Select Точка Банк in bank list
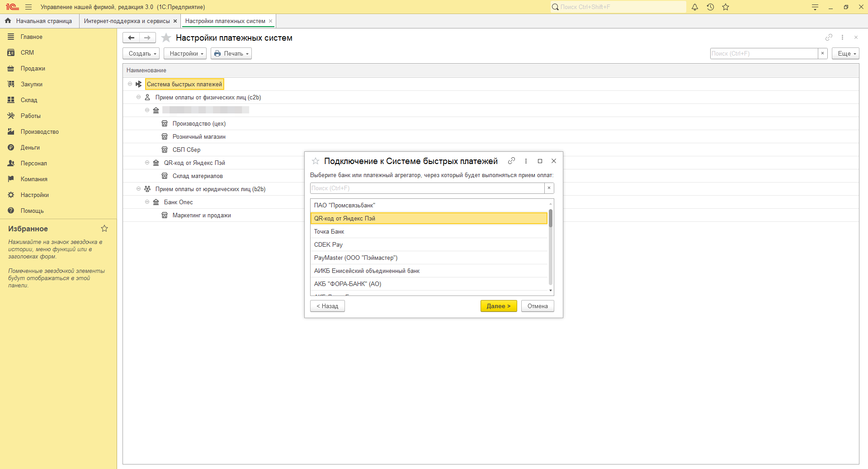Screen dimensions: 868x469 [x=329, y=232]
